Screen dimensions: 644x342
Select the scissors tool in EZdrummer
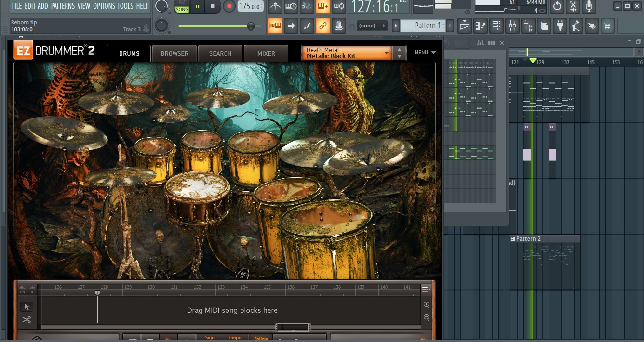coord(27,320)
